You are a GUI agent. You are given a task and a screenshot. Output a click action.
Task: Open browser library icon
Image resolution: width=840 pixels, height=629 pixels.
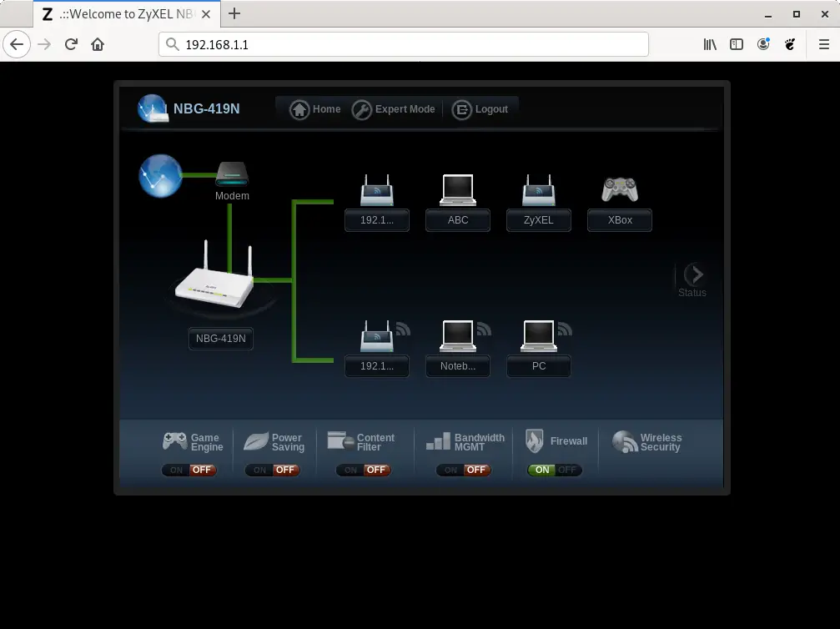pos(710,44)
